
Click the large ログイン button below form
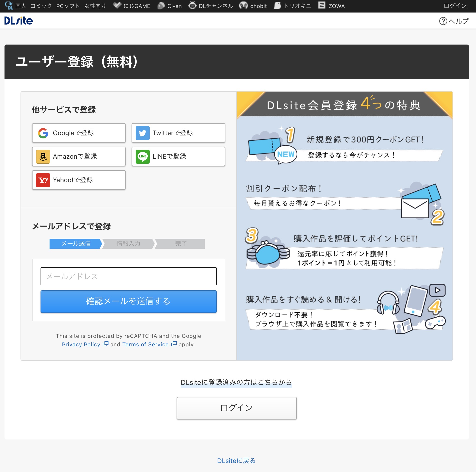[x=236, y=408]
